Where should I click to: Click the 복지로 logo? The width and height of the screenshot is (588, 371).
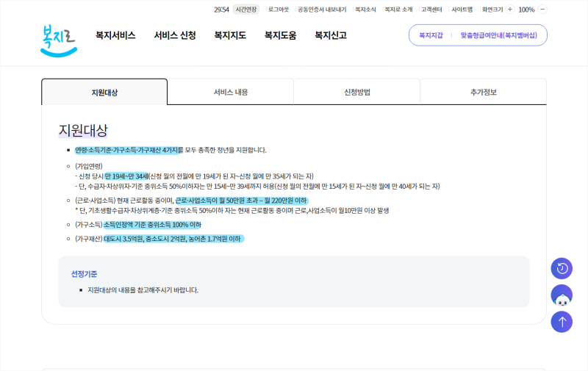[59, 40]
